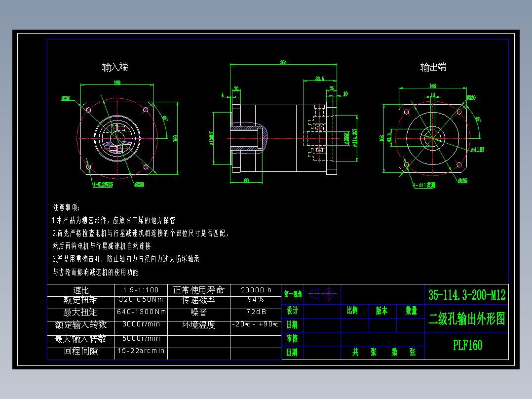Image resolution: width=532 pixels, height=399 pixels.
Task: Click the cone symbol beside 第一视角
Action: 315,294
